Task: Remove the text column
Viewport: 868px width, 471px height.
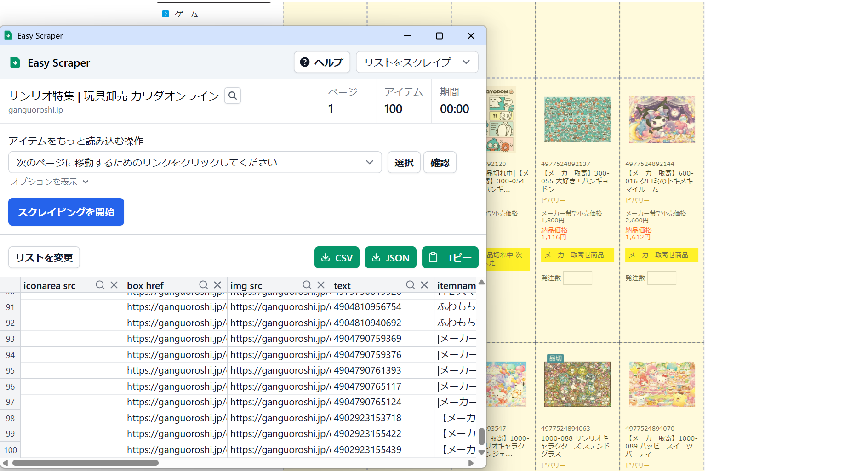Action: pos(424,285)
